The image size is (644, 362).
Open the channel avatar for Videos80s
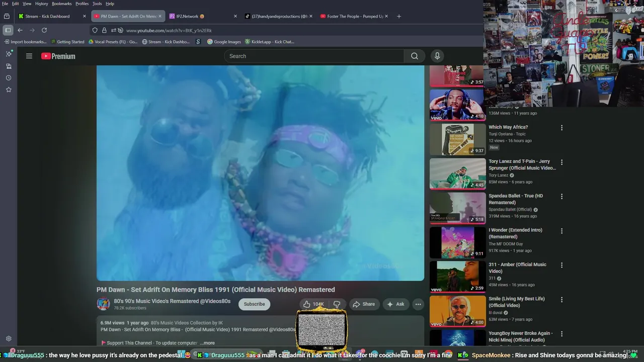pos(103,304)
